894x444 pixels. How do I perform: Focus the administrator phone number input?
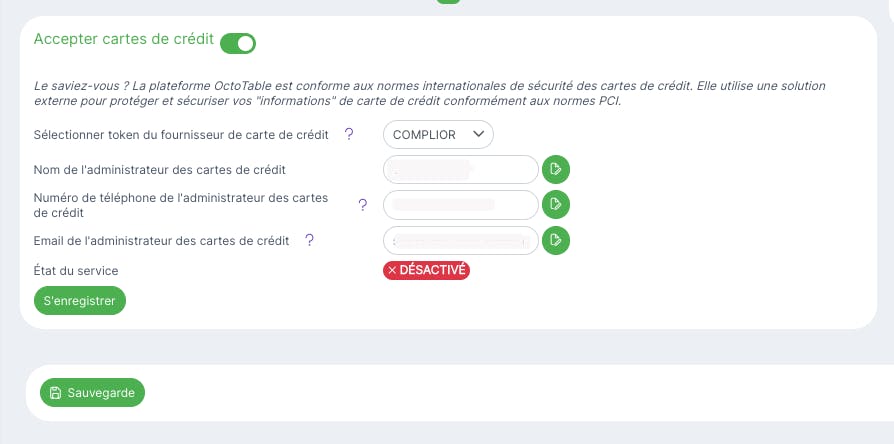click(x=460, y=205)
